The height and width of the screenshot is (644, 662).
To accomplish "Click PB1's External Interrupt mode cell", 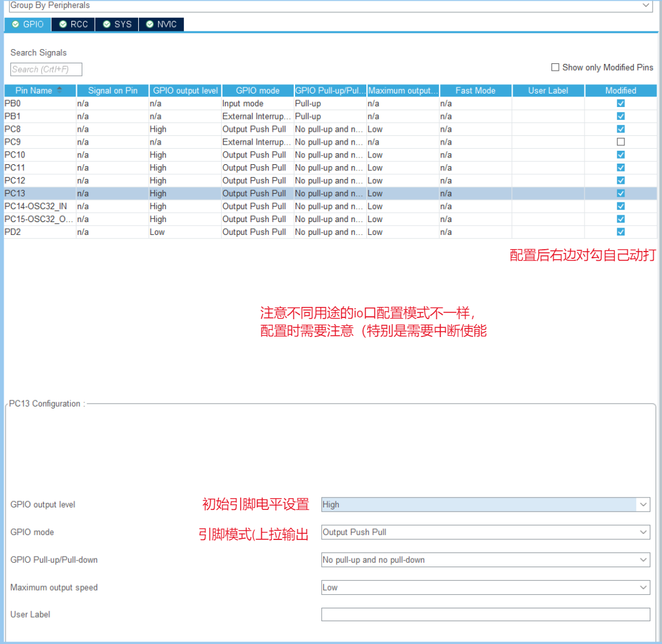I will coord(258,116).
